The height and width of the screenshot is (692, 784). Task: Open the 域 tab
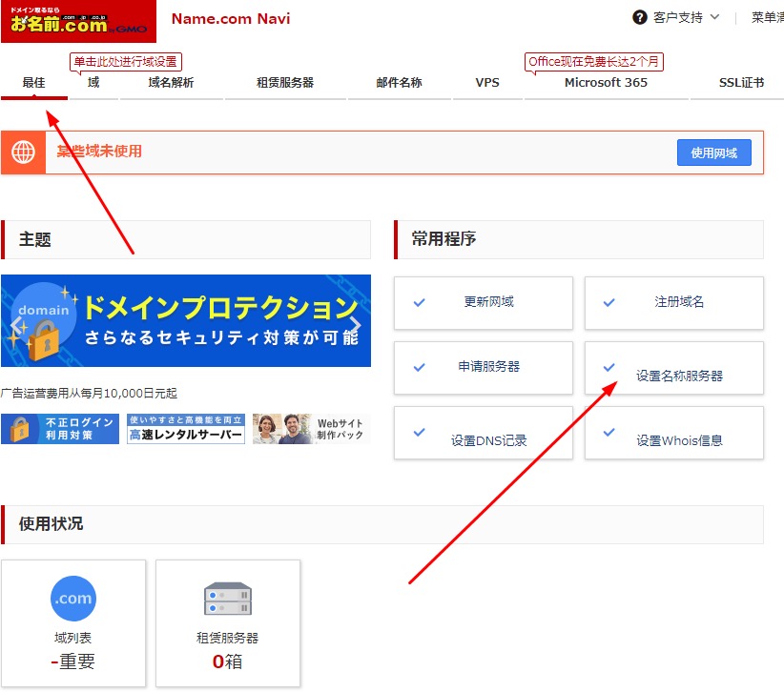(93, 83)
